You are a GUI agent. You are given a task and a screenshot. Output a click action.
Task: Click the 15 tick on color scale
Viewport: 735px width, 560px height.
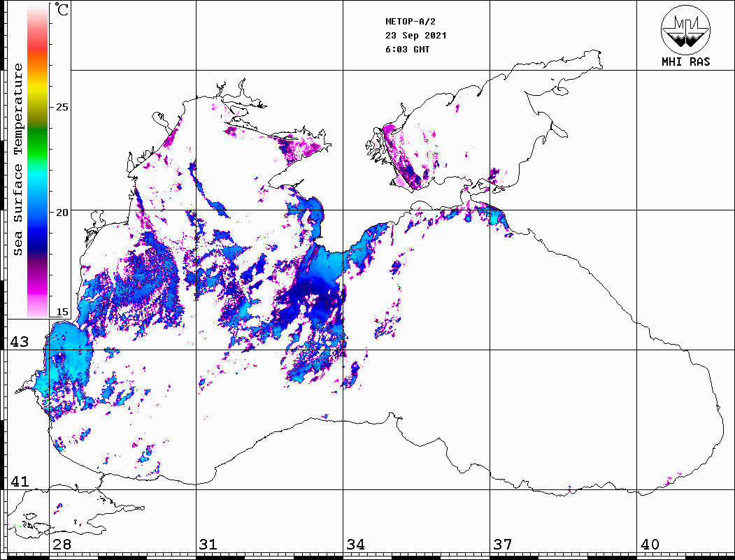click(62, 312)
